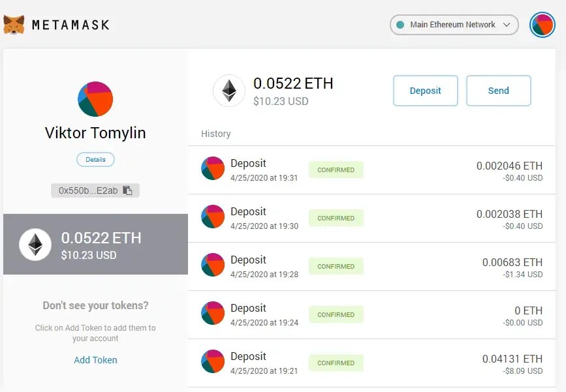
Task: Open the 0.00683 ETH deposit transaction
Action: [372, 267]
